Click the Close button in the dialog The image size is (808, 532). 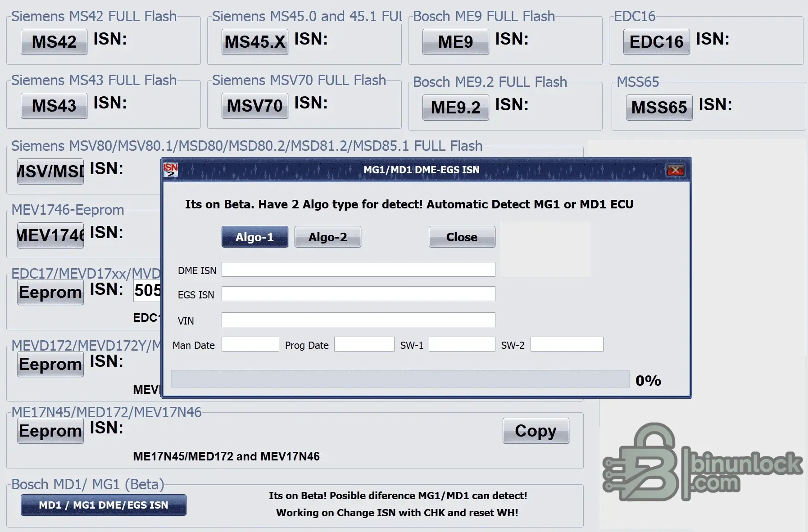coord(462,237)
